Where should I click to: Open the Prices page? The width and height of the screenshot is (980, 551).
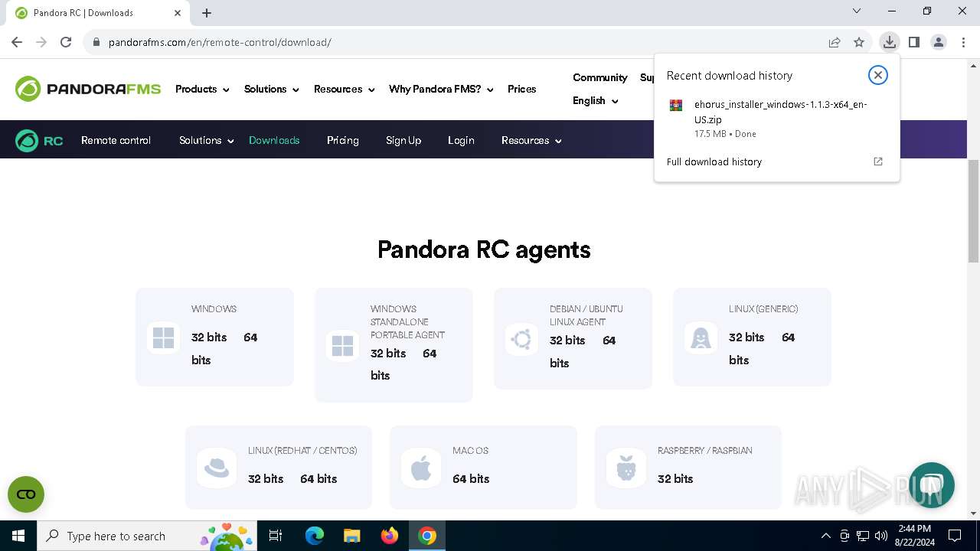coord(521,90)
